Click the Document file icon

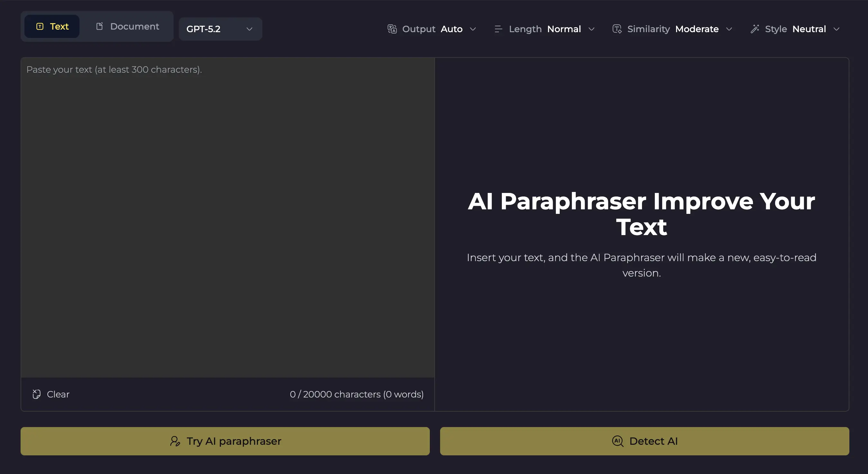coord(99,26)
